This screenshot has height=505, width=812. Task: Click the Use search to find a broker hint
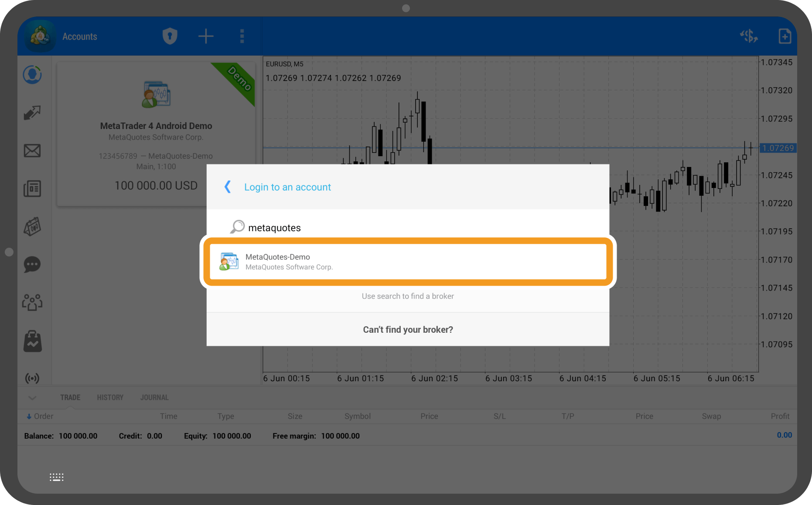[408, 296]
